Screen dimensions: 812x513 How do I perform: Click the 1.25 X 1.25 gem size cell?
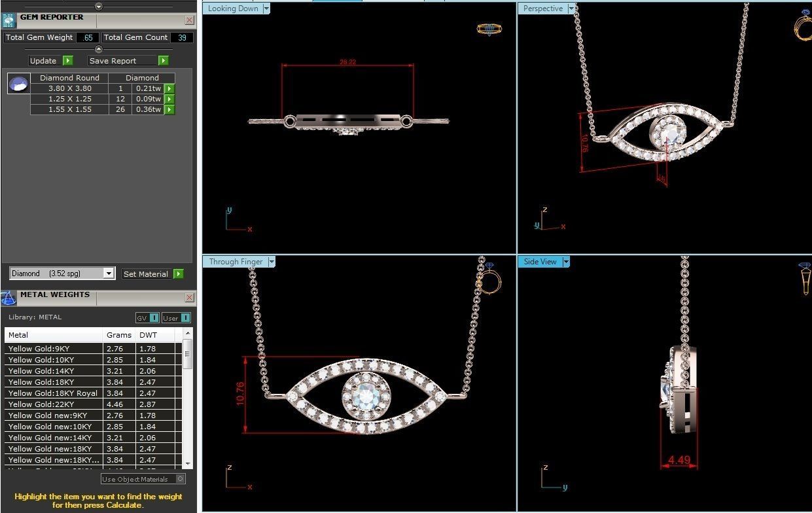point(70,99)
